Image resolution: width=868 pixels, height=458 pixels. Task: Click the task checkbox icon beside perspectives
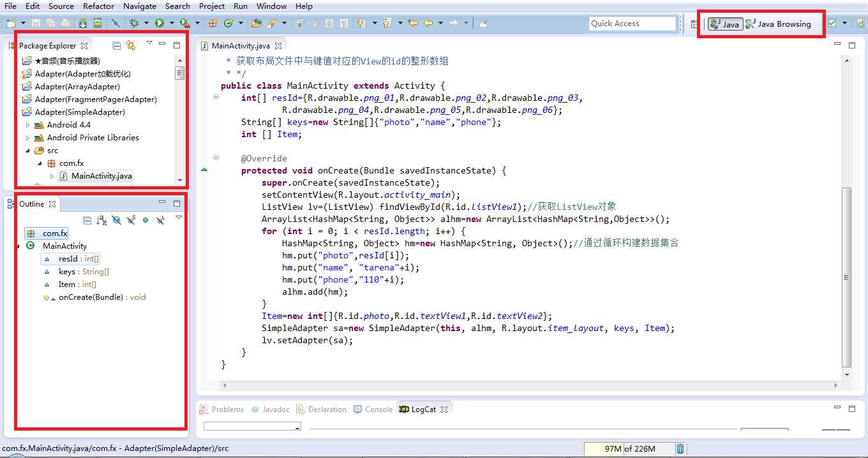(x=832, y=24)
